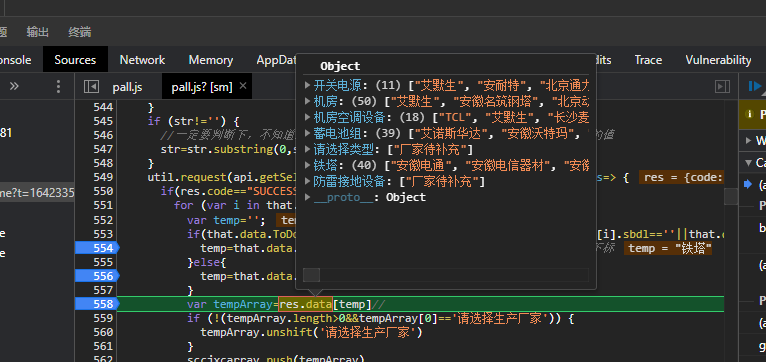This screenshot has width=766, height=362.
Task: Set breakpoint on line 560
Action: coord(102,332)
